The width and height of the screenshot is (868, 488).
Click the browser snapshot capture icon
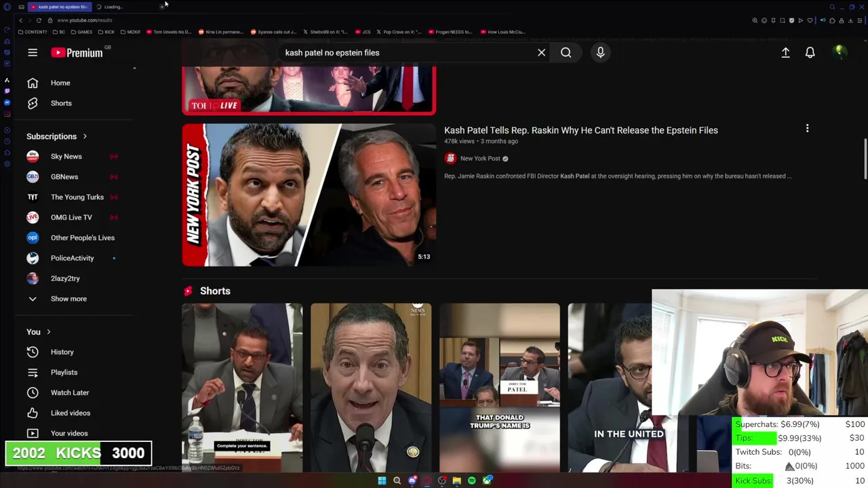click(783, 20)
